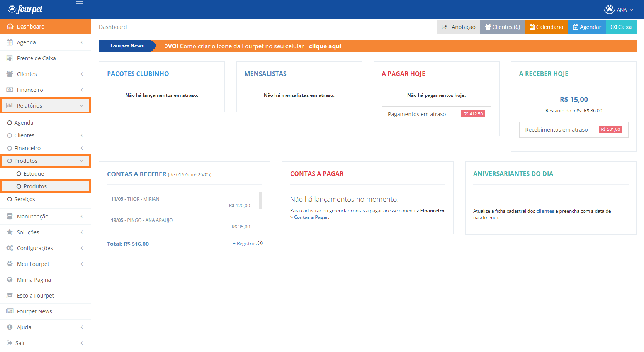Follow the 'clique aqui' news link
Image resolution: width=644 pixels, height=352 pixels.
coord(325,46)
